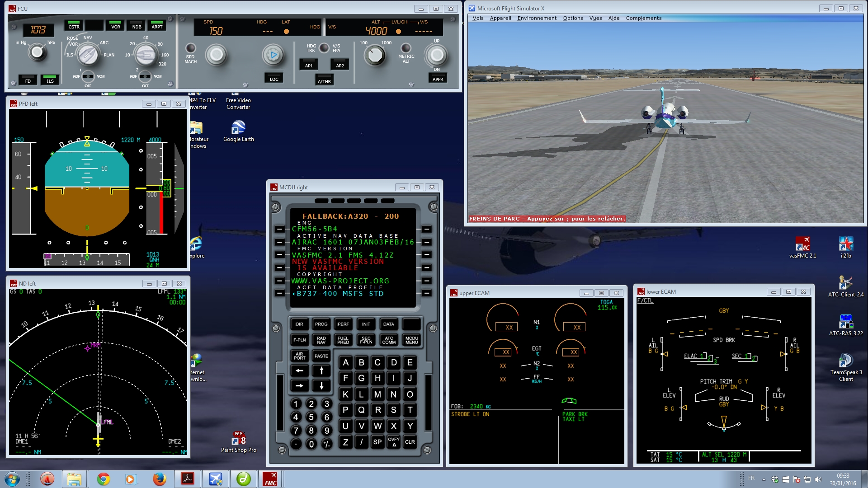Click the MCDU up arrow key
The width and height of the screenshot is (868, 488).
[321, 371]
